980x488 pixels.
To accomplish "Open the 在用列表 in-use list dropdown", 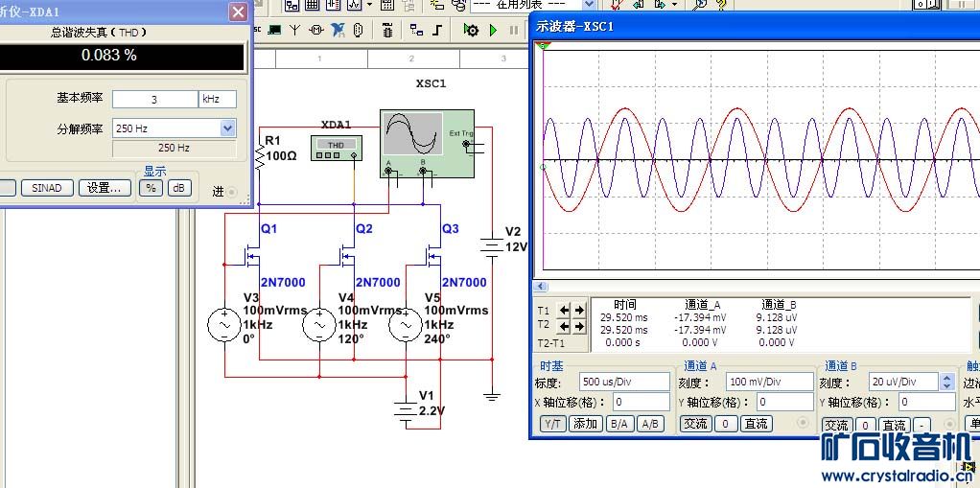I will 588,5.
